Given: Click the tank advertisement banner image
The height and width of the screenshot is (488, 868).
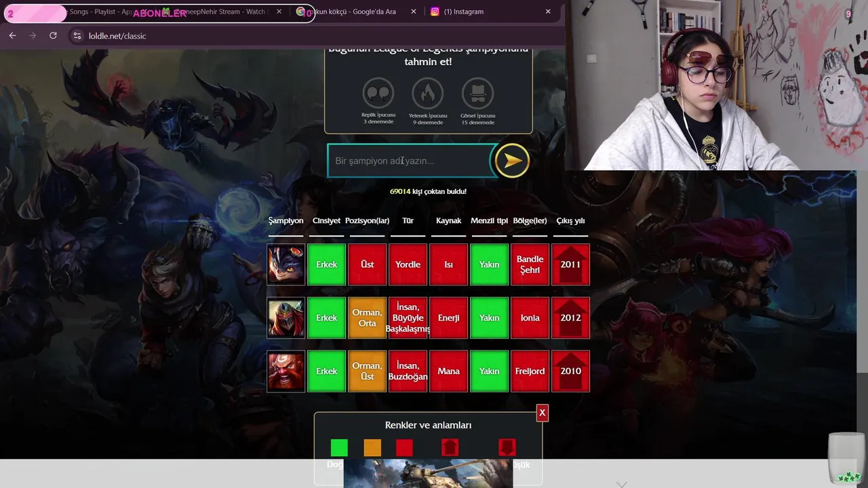Looking at the screenshot, I should [428, 473].
